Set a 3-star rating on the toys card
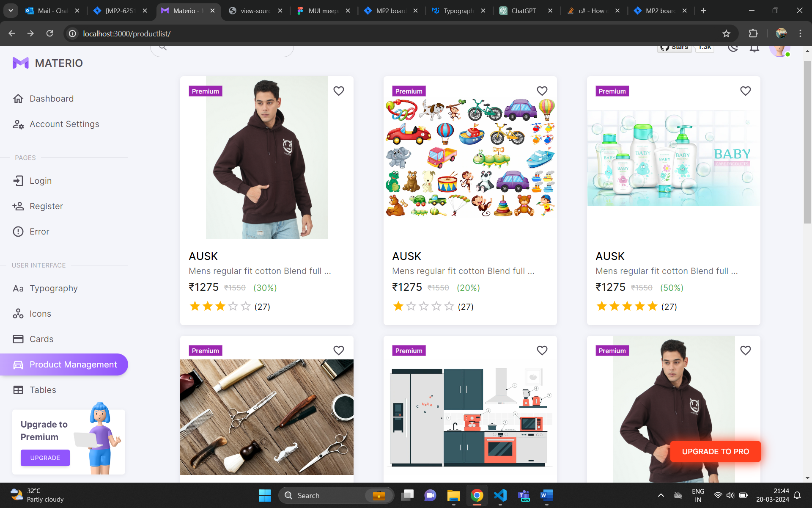812x508 pixels. [424, 306]
